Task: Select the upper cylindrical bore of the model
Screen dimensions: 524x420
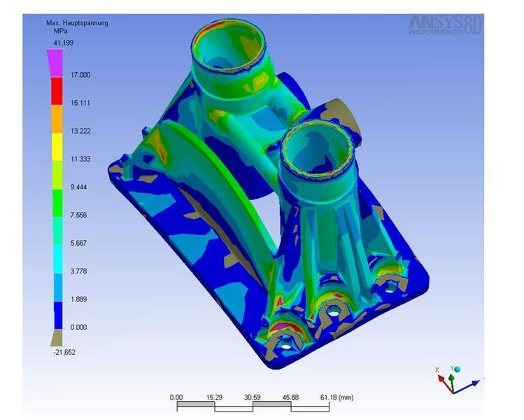Action: (x=229, y=45)
